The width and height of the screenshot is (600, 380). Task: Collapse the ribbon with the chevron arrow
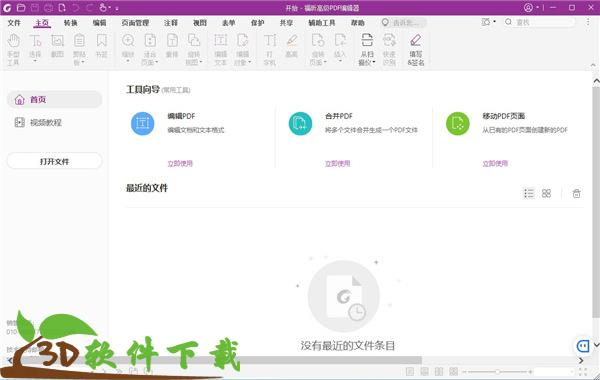click(x=593, y=65)
